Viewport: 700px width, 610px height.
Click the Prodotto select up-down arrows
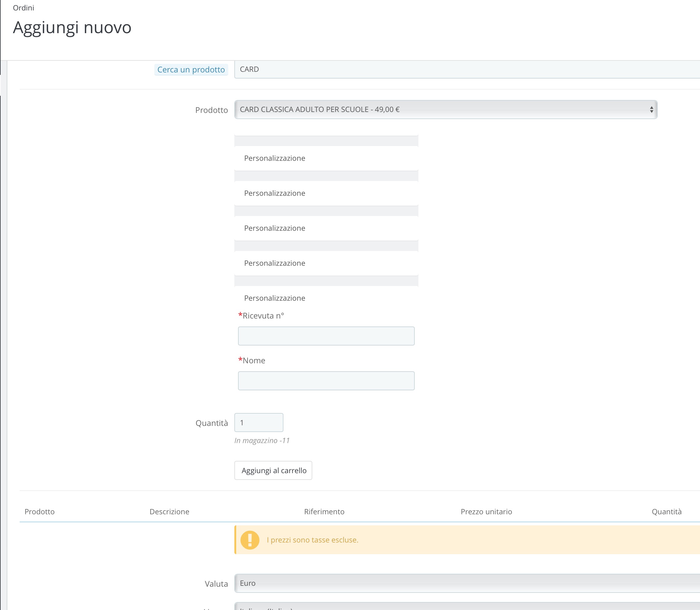tap(651, 110)
